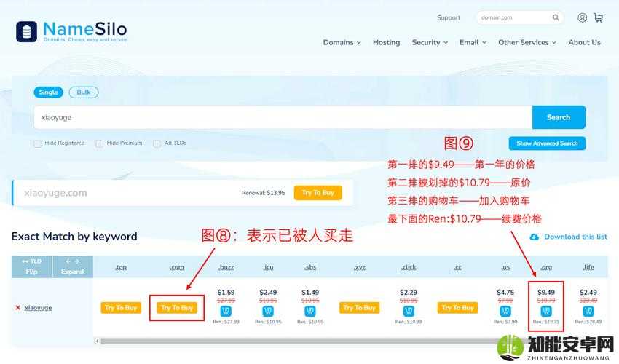
Task: Toggle Hide Registered checkbox
Action: coord(37,143)
